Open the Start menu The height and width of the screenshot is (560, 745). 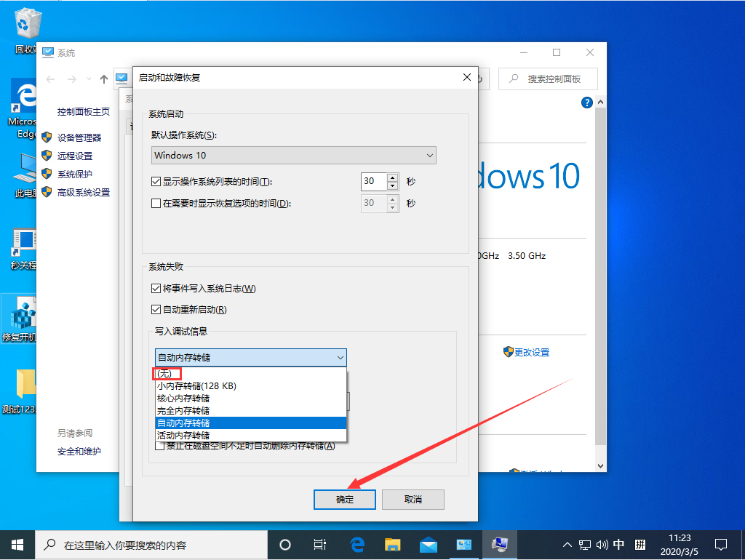(x=17, y=544)
